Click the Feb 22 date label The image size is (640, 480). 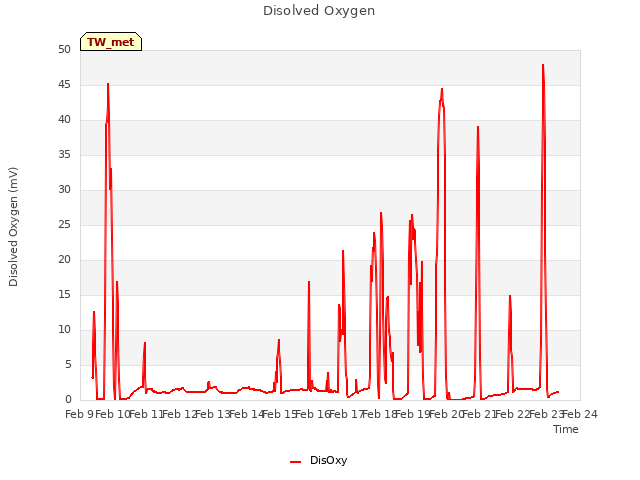pyautogui.click(x=513, y=415)
